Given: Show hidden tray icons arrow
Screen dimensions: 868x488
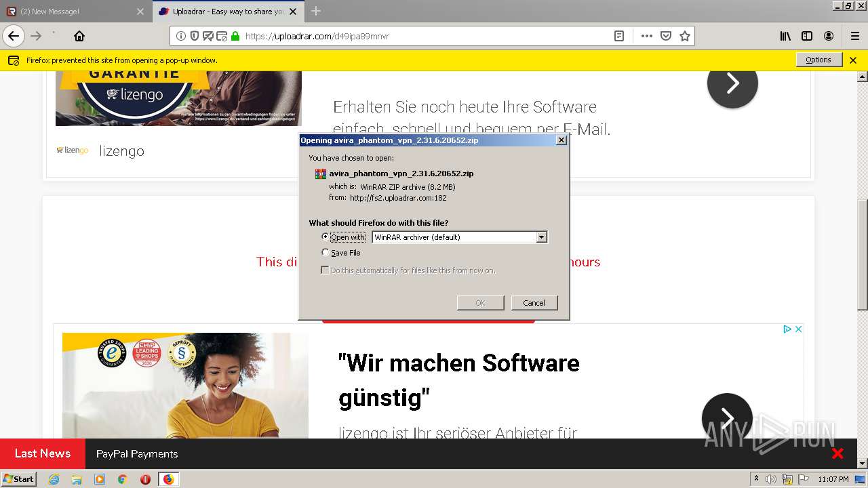Looking at the screenshot, I should pos(756,479).
